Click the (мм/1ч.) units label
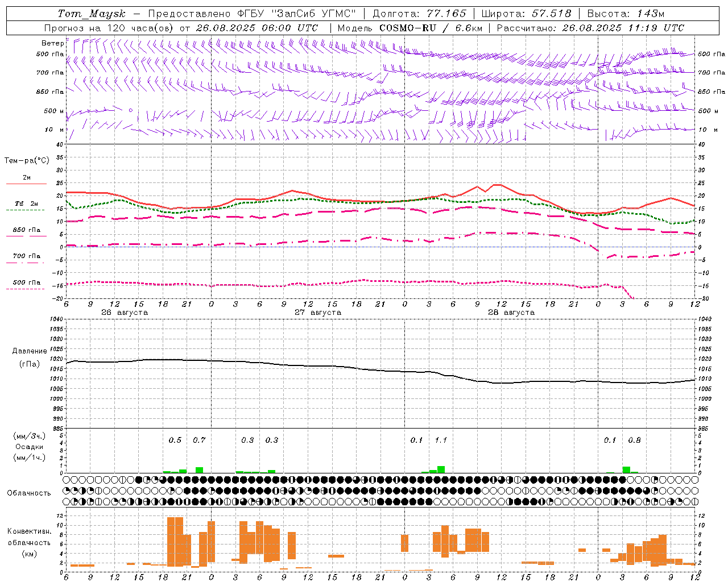The width and height of the screenshot is (728, 582). (x=30, y=458)
